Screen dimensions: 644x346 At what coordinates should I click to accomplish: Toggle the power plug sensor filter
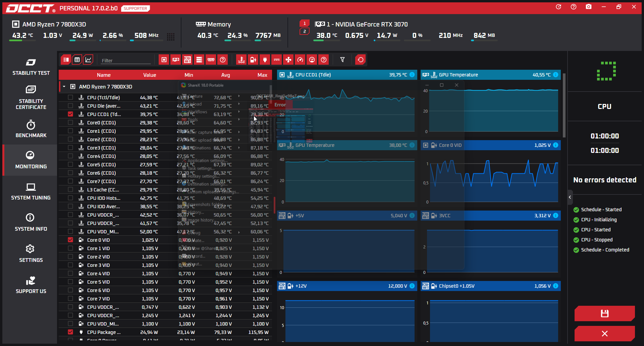[x=265, y=60]
